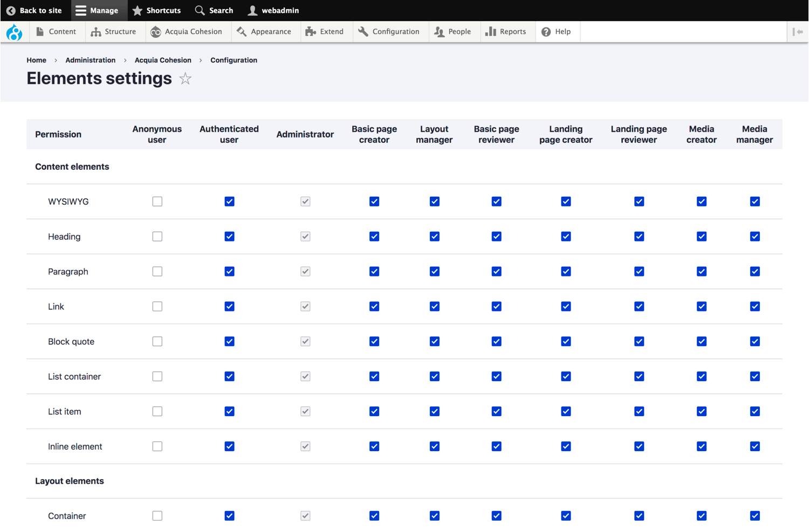Click the Drupal logo home icon

[15, 32]
